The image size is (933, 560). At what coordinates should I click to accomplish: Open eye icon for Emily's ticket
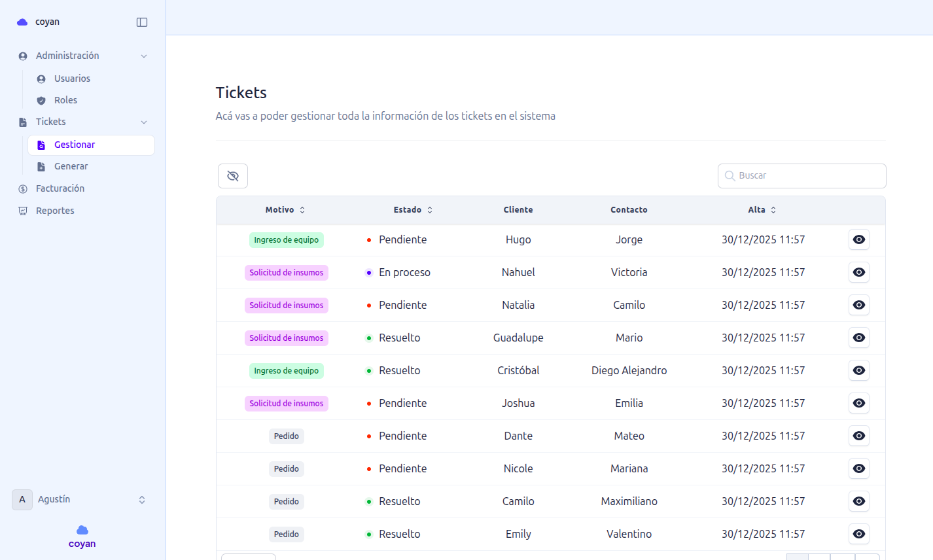click(858, 534)
